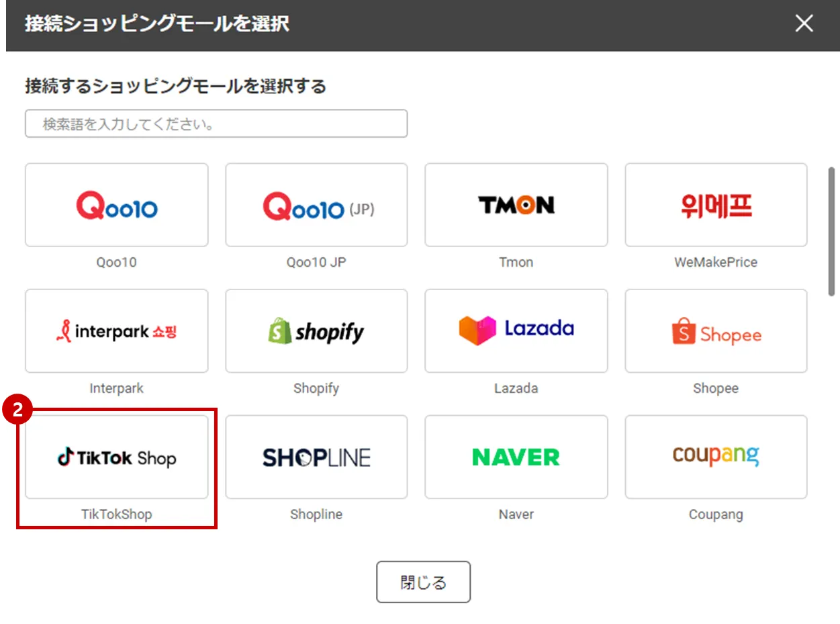Click the 'Naver' caption text
The width and height of the screenshot is (840, 624).
tap(516, 515)
